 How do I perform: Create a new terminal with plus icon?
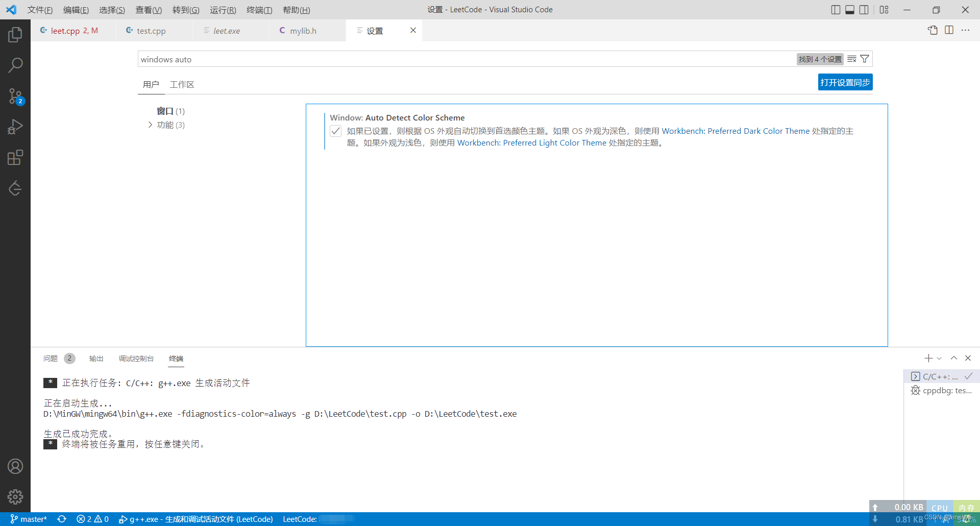click(928, 358)
